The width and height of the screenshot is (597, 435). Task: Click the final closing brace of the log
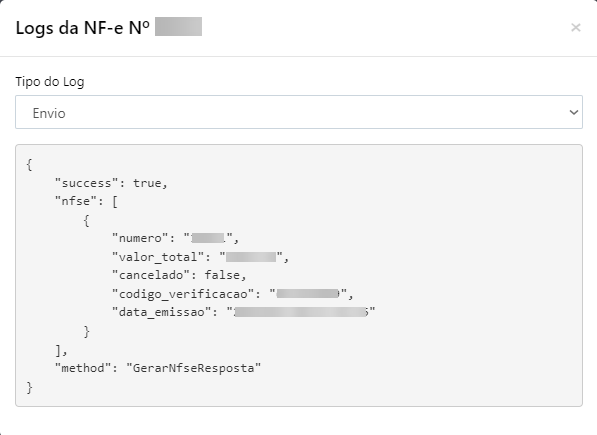tap(29, 387)
